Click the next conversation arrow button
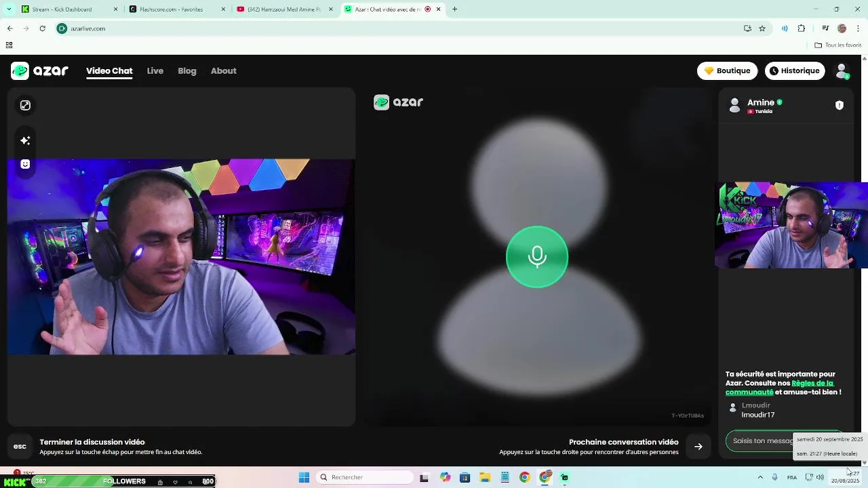This screenshot has width=868, height=488. pos(698,446)
